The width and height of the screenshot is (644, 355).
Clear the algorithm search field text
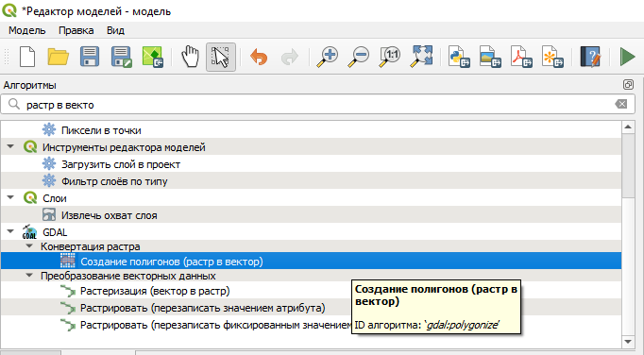tap(621, 104)
